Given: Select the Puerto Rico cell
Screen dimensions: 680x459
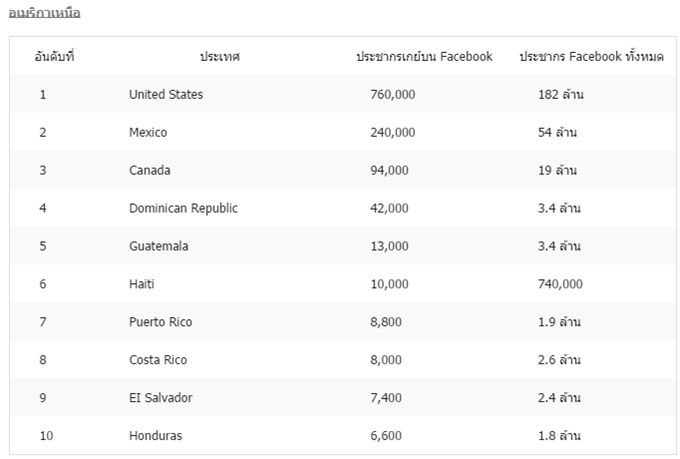Looking at the screenshot, I should pyautogui.click(x=160, y=322).
